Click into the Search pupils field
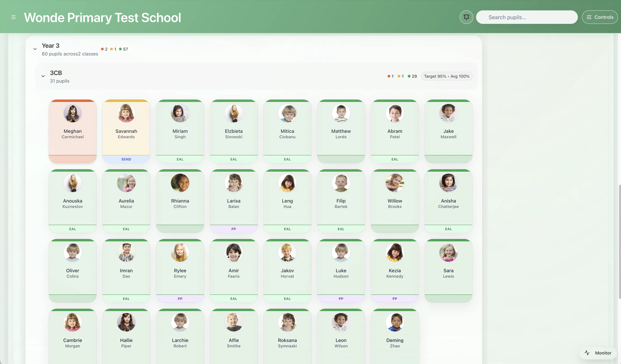This screenshot has height=364, width=621. pyautogui.click(x=527, y=17)
